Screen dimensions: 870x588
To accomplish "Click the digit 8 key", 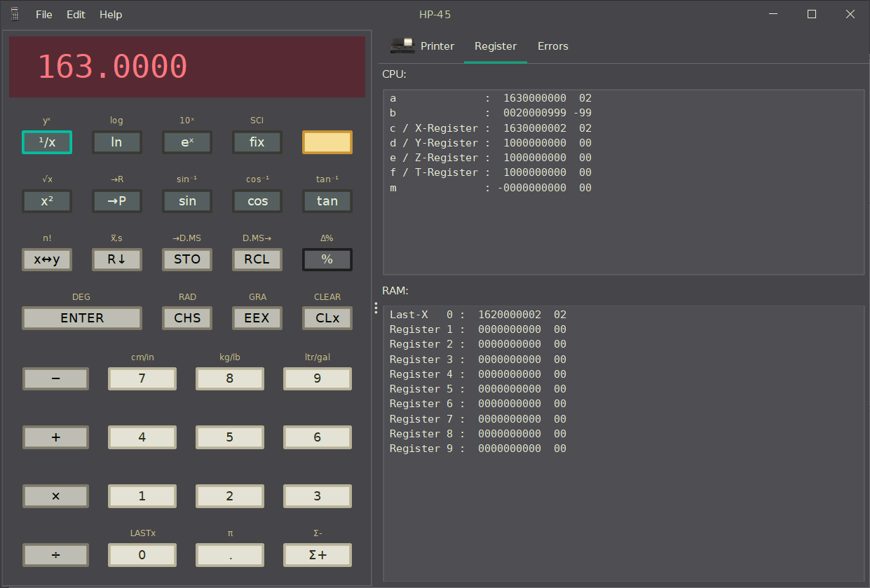I will [230, 378].
